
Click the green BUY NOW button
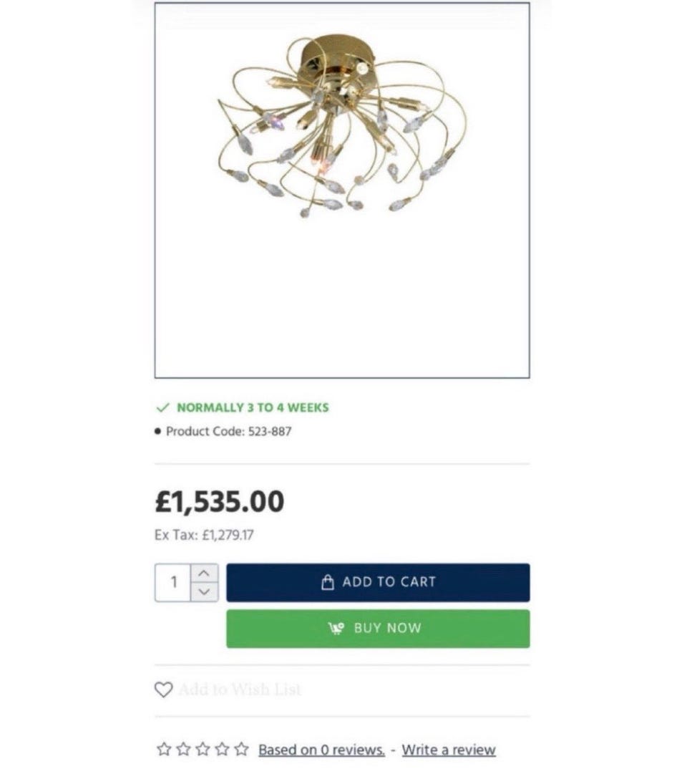tap(378, 629)
